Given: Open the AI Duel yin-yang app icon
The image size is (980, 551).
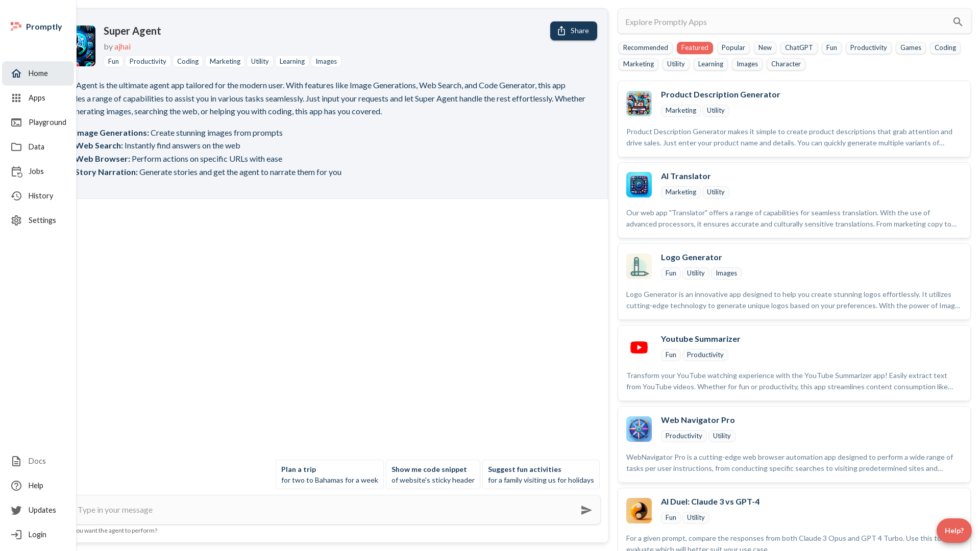Looking at the screenshot, I should point(639,511).
